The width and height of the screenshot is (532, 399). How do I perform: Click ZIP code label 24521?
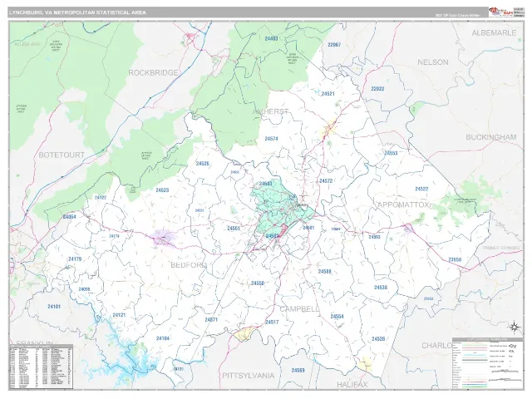tap(328, 94)
